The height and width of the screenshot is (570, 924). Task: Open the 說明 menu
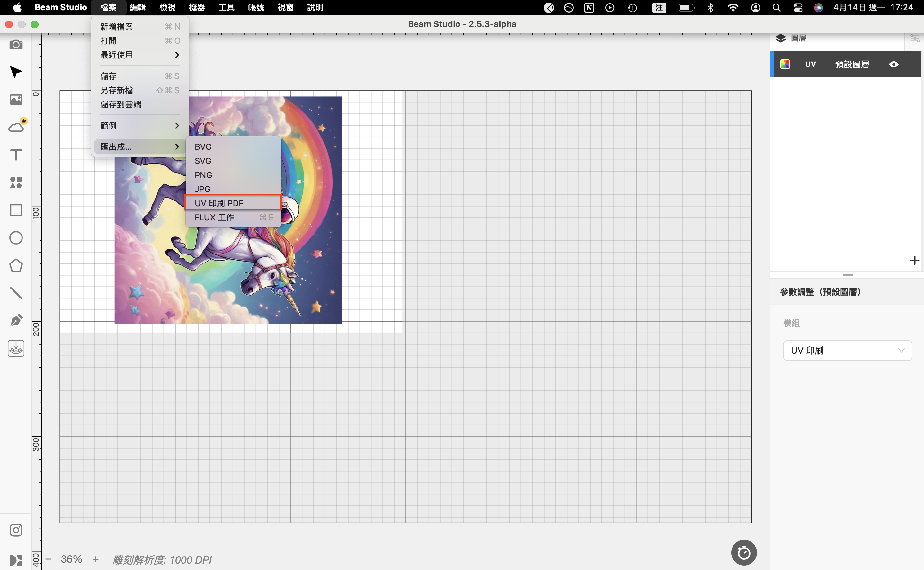point(315,7)
